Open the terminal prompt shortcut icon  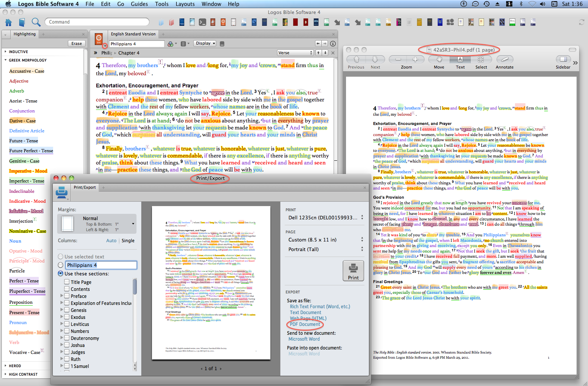pos(203,22)
